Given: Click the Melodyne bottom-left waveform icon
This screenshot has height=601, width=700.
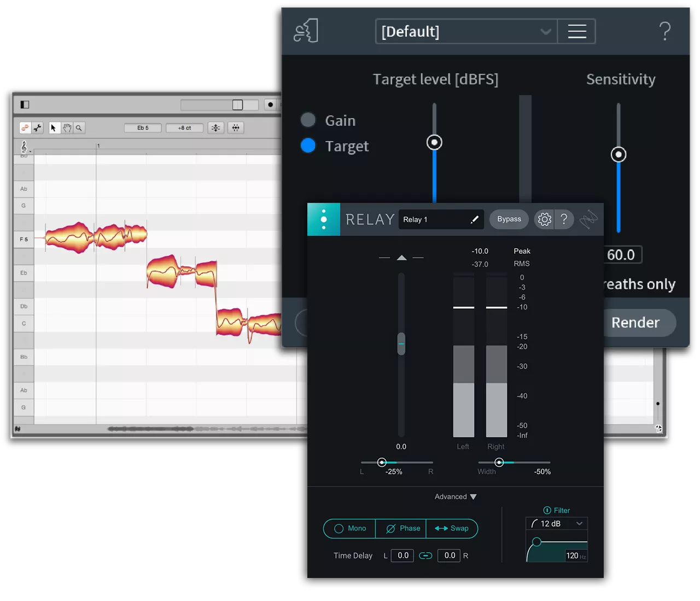Looking at the screenshot, I should (17, 429).
